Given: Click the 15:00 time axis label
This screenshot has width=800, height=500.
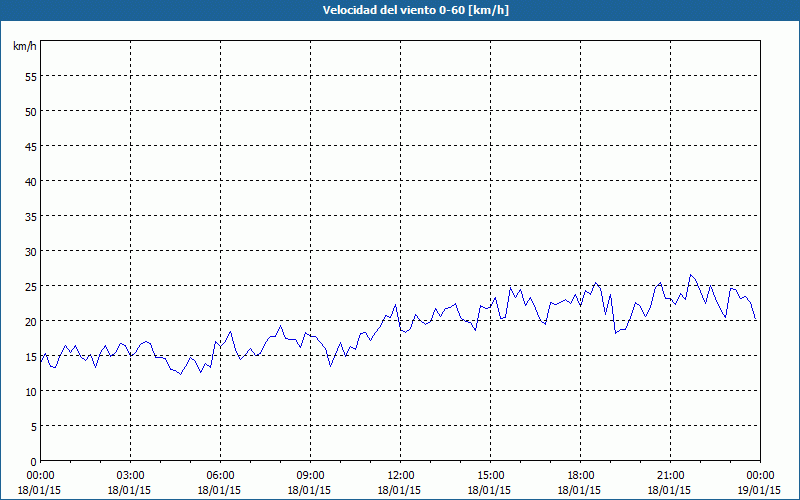Looking at the screenshot, I should click(490, 476).
